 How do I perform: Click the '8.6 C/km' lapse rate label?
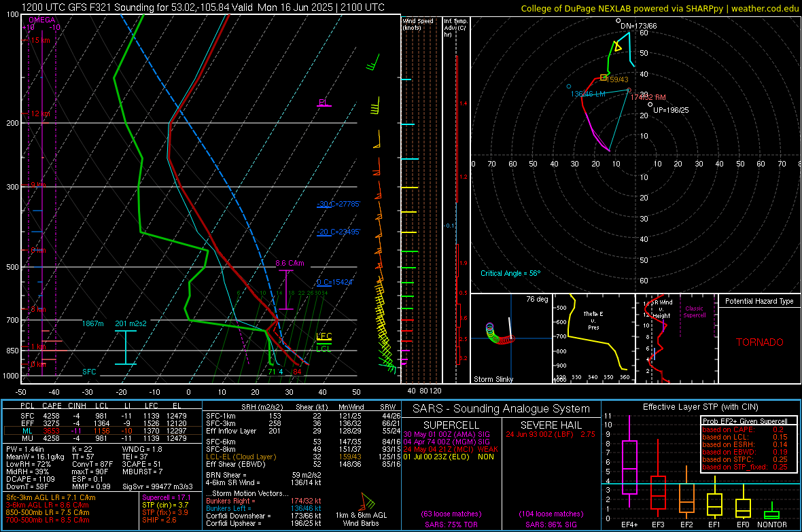click(x=290, y=263)
